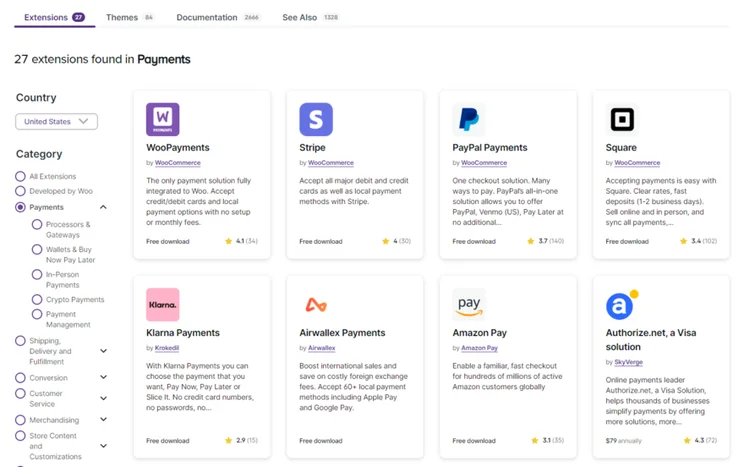The width and height of the screenshot is (744, 467).
Task: Open the Square extension title
Action: [621, 148]
